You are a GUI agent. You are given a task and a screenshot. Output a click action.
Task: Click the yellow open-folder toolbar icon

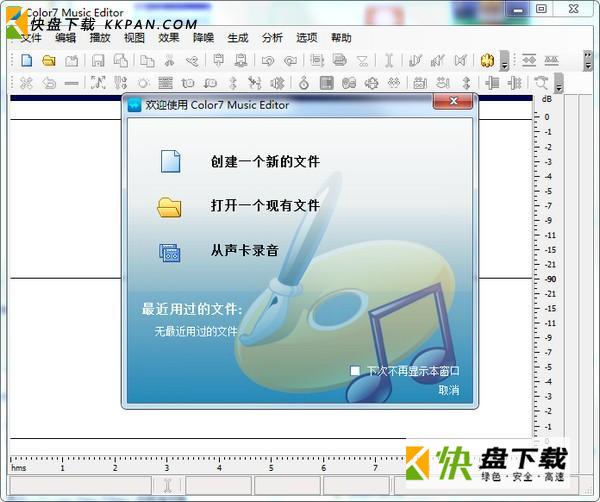49,60
